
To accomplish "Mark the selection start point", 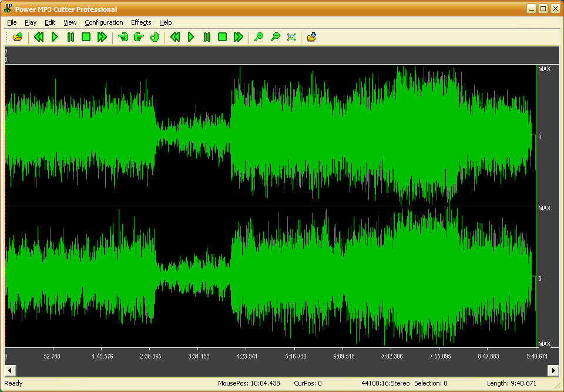I will (123, 37).
